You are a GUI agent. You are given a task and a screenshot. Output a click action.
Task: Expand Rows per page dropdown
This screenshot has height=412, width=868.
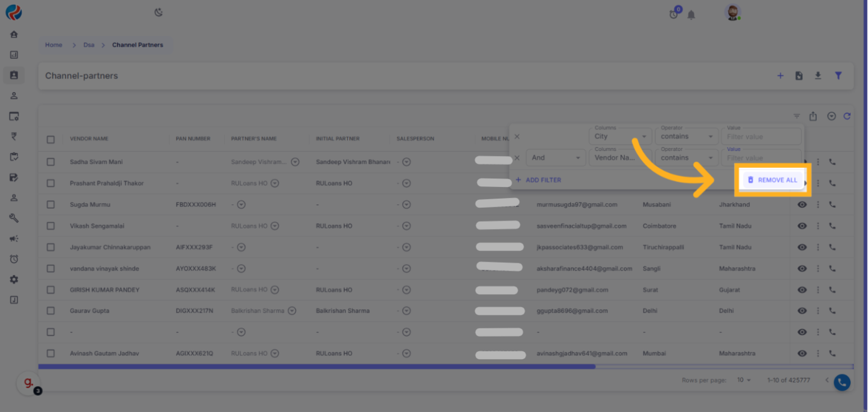(743, 380)
